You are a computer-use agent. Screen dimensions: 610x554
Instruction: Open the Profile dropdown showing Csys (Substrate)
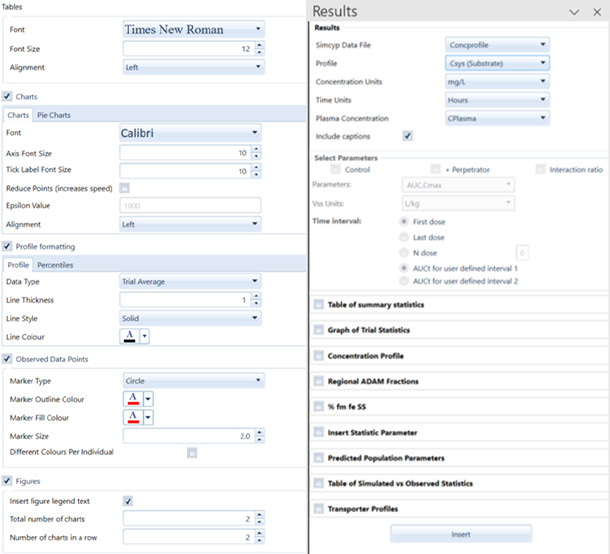pos(497,63)
